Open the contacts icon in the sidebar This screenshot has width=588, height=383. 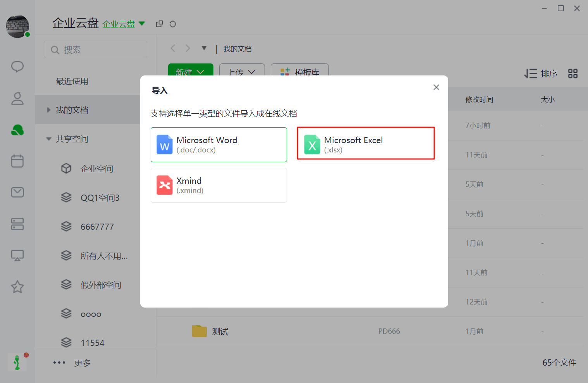pyautogui.click(x=17, y=98)
